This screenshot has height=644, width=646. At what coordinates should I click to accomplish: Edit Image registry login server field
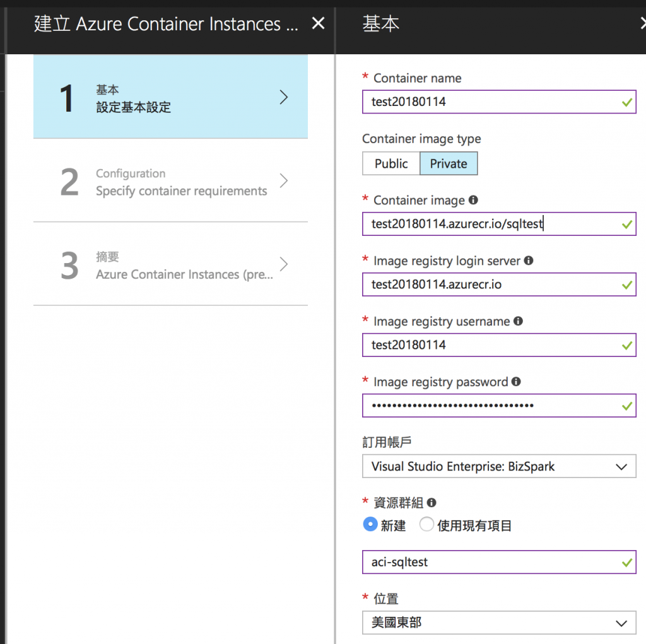coord(499,284)
